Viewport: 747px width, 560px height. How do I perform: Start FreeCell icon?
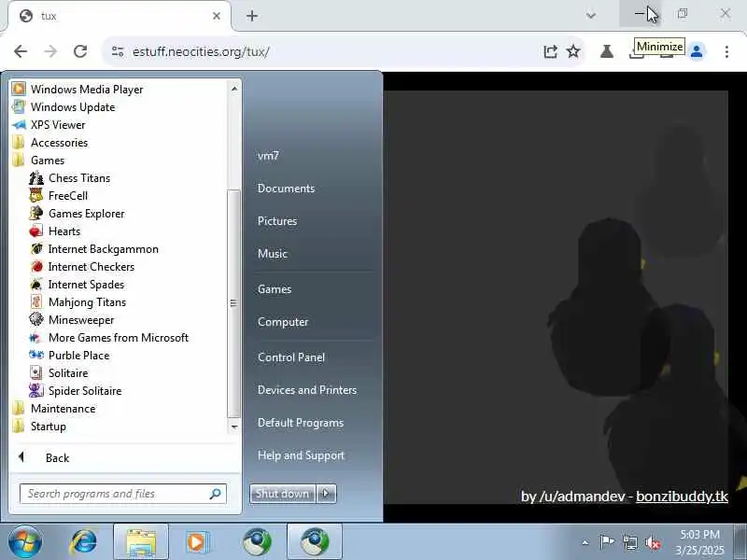tap(36, 196)
